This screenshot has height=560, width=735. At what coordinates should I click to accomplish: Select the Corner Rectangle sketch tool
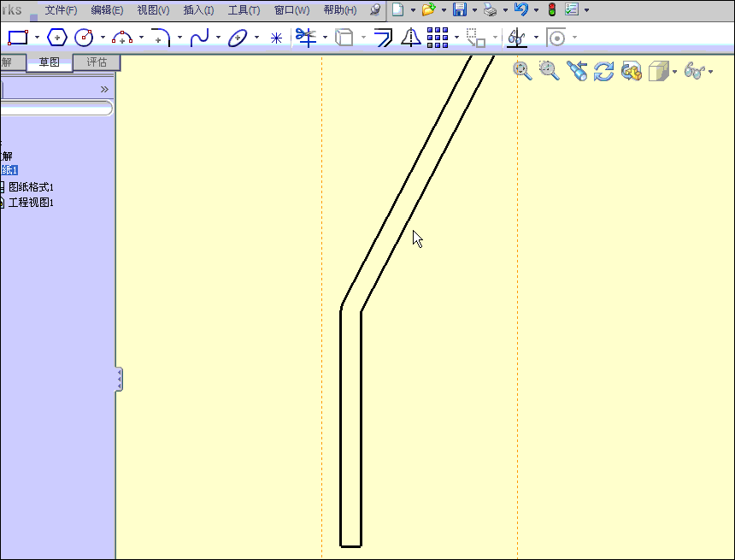18,38
